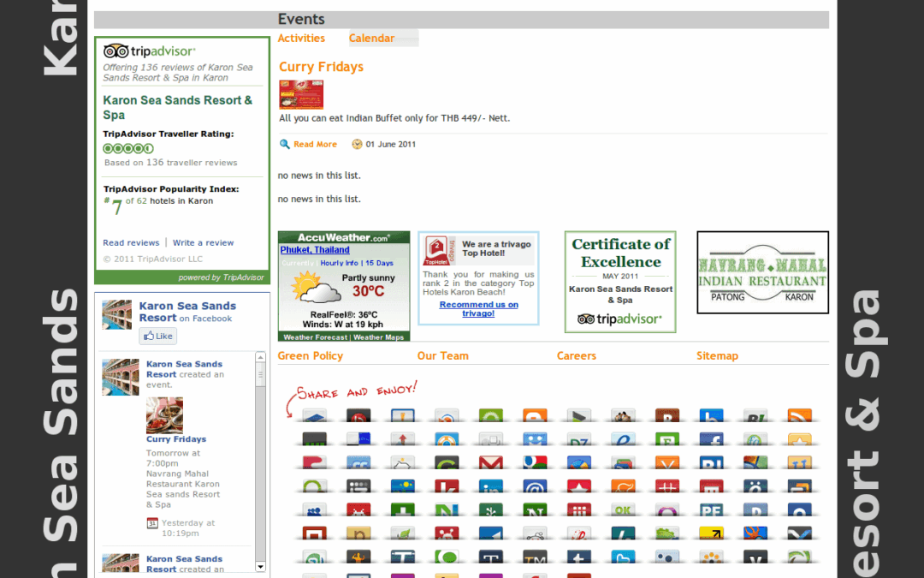
Task: Click the Windows flag share icon
Action: tap(755, 462)
